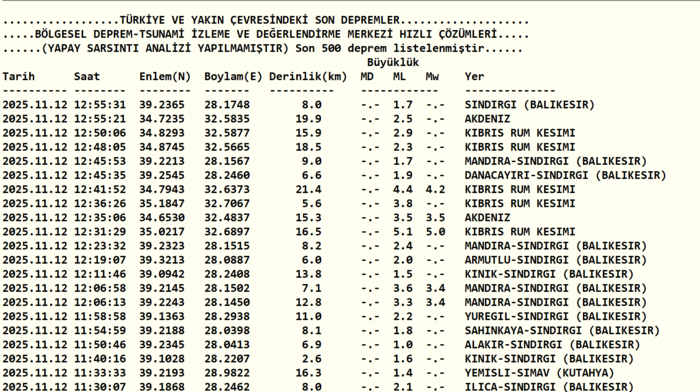Click time 12:06:13
The image size is (700, 392).
point(100,302)
